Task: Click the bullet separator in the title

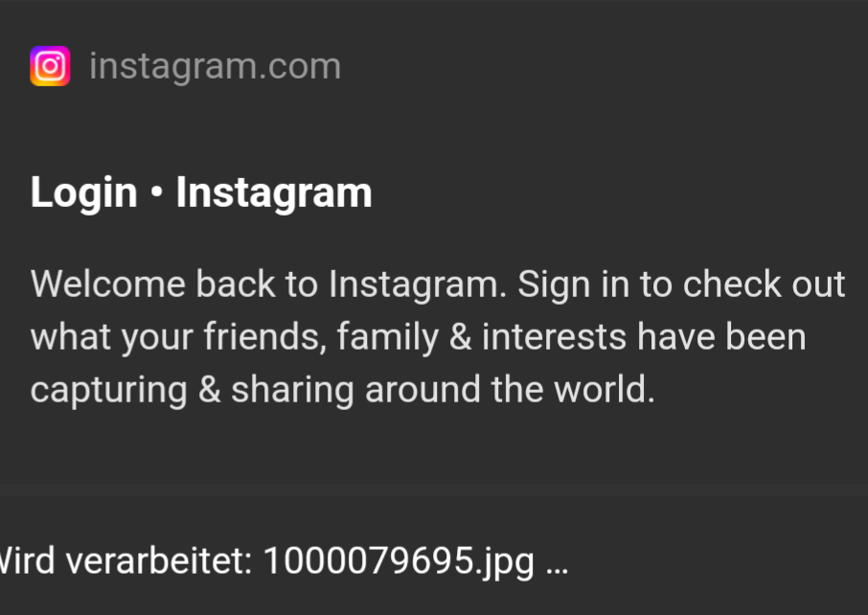Action: [x=156, y=194]
